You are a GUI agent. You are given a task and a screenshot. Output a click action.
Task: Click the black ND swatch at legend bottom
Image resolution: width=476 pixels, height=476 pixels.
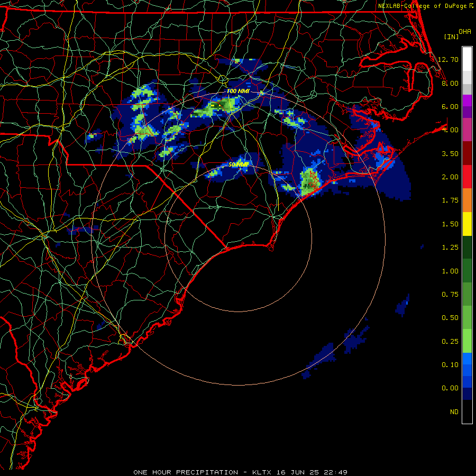coord(467,411)
